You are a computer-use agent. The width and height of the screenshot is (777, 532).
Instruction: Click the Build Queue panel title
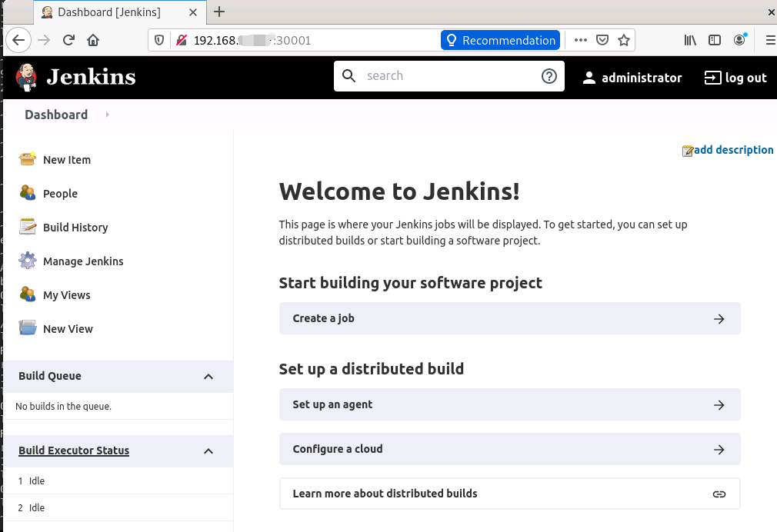pyautogui.click(x=50, y=376)
